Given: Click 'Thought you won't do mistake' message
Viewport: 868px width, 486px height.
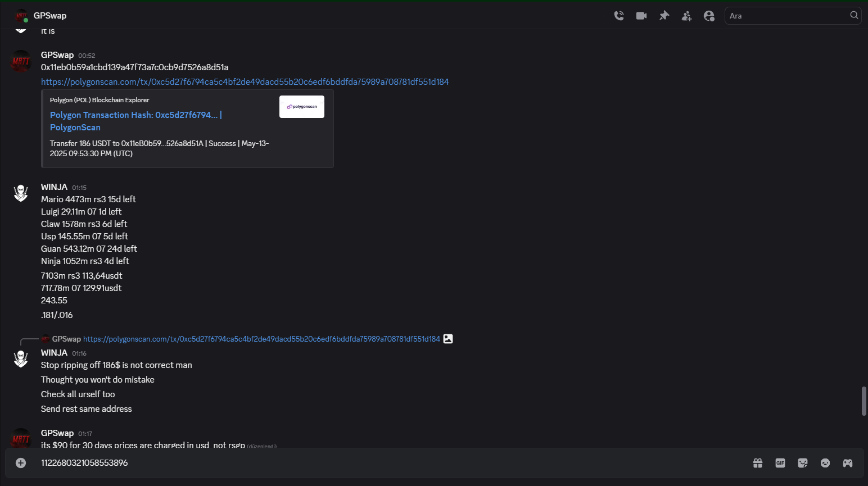Looking at the screenshot, I should click(x=98, y=380).
